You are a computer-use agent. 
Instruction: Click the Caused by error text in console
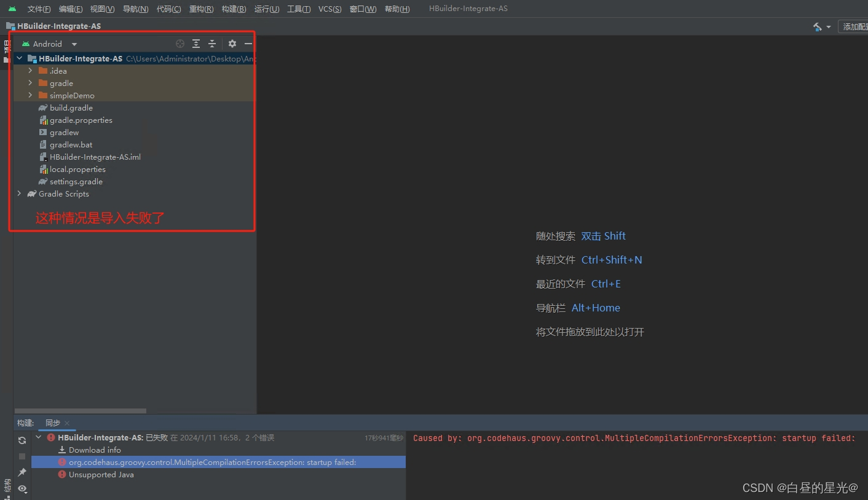click(634, 438)
